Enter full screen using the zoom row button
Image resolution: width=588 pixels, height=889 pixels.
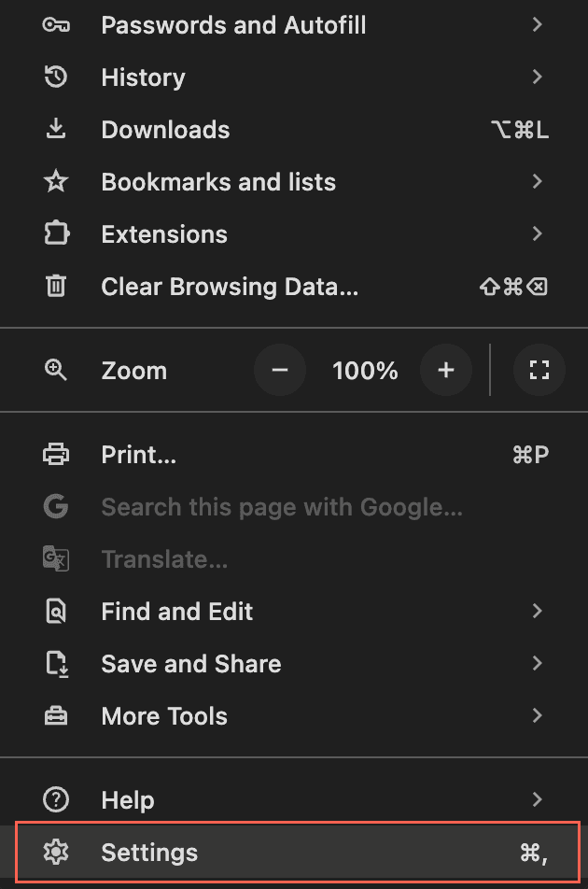click(539, 370)
